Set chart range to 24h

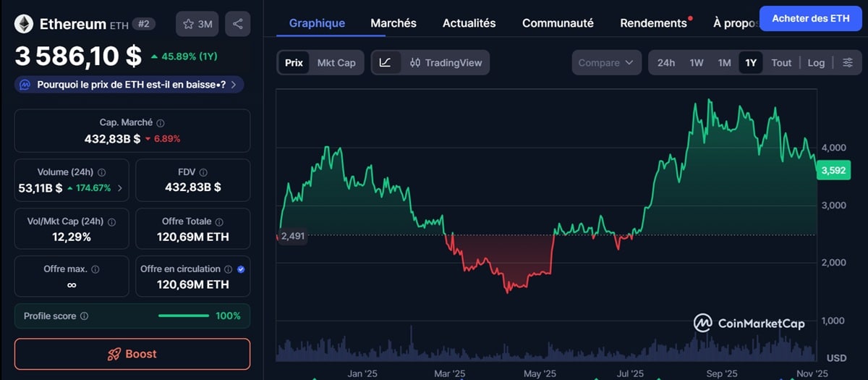(666, 63)
